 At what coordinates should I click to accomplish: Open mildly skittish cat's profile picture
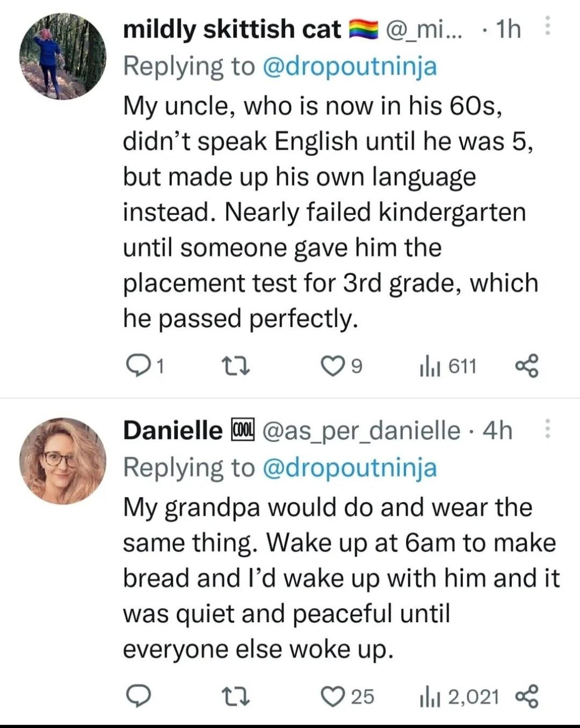click(63, 56)
